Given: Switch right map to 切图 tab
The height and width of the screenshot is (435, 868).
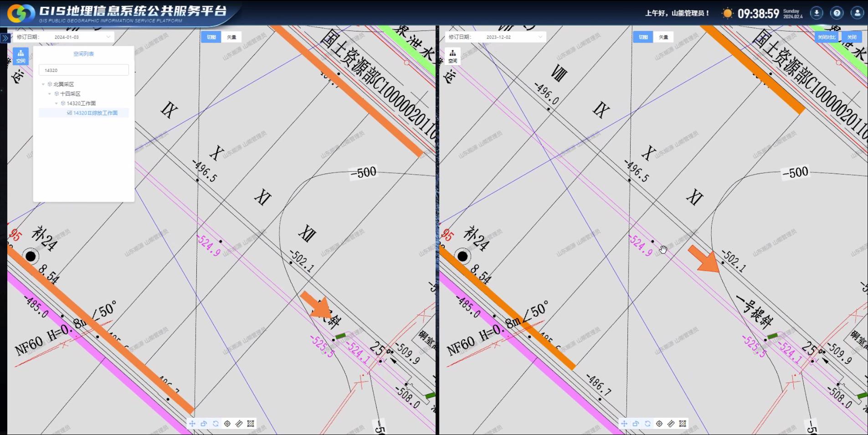Looking at the screenshot, I should [643, 37].
